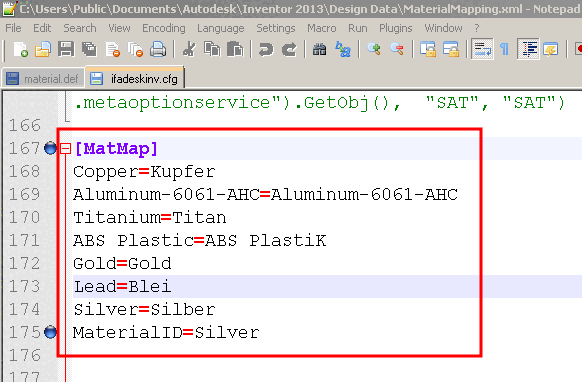The image size is (582, 382).
Task: Click the ABS Plastic=ABS PlastiK line
Action: point(200,241)
